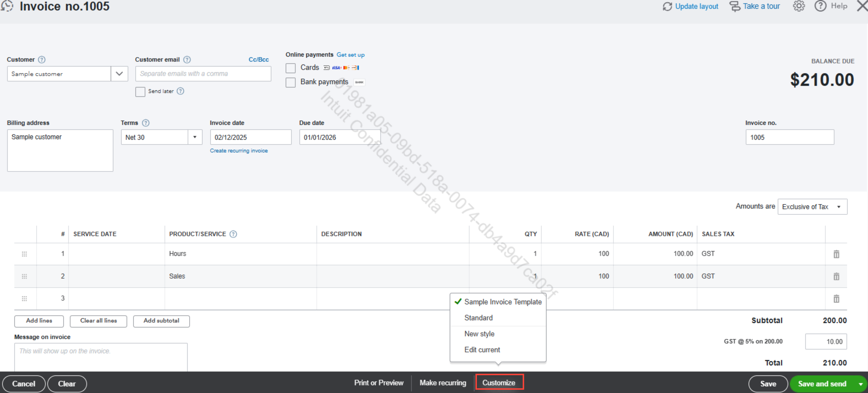Open the Create recurring invoice link
This screenshot has height=393, width=868.
(x=239, y=151)
